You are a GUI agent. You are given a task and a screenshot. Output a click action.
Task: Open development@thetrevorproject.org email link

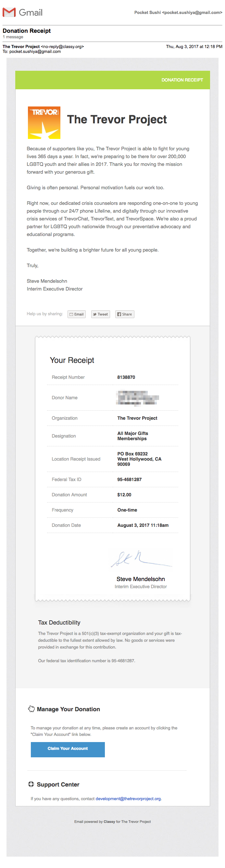point(128,799)
